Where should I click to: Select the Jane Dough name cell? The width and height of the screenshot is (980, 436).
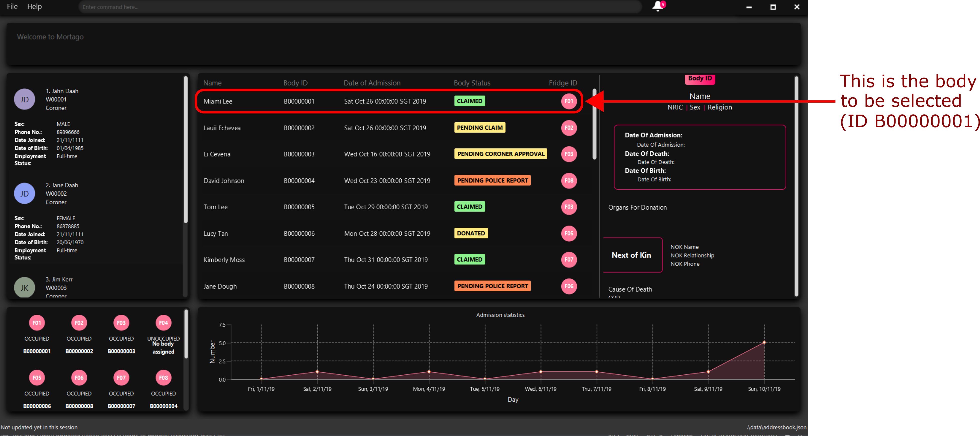[x=220, y=286]
